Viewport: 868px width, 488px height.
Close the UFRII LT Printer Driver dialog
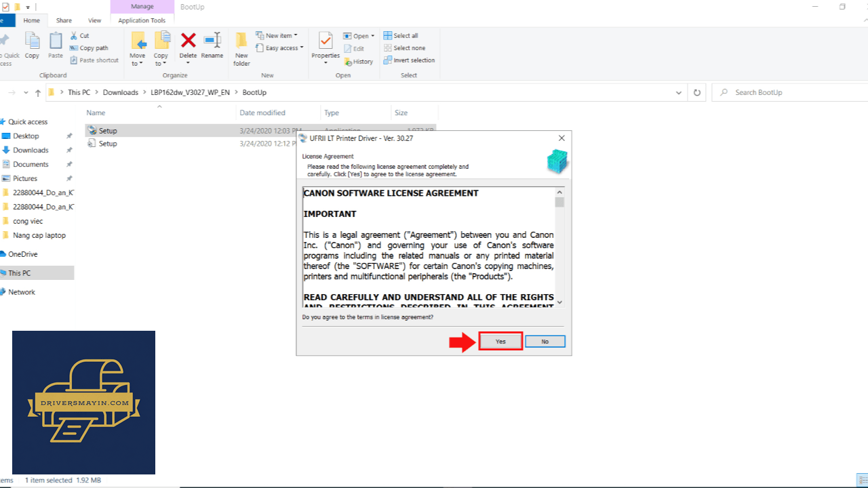[561, 138]
